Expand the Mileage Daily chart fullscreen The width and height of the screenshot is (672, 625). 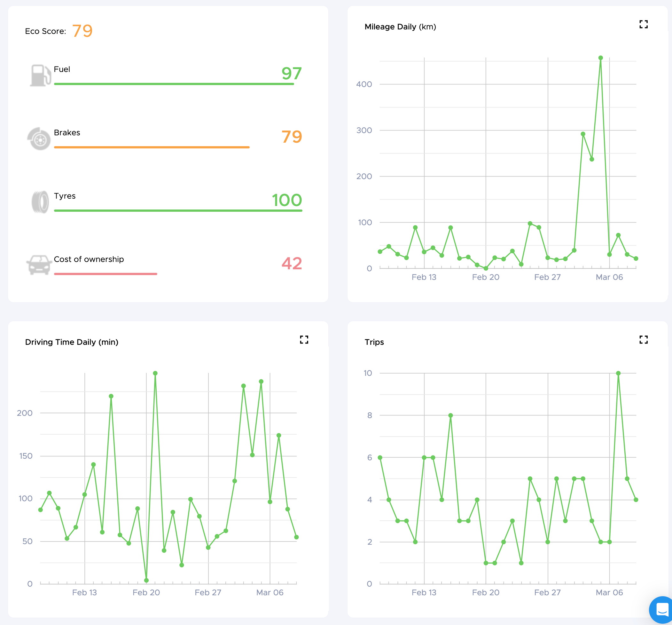pyautogui.click(x=643, y=24)
